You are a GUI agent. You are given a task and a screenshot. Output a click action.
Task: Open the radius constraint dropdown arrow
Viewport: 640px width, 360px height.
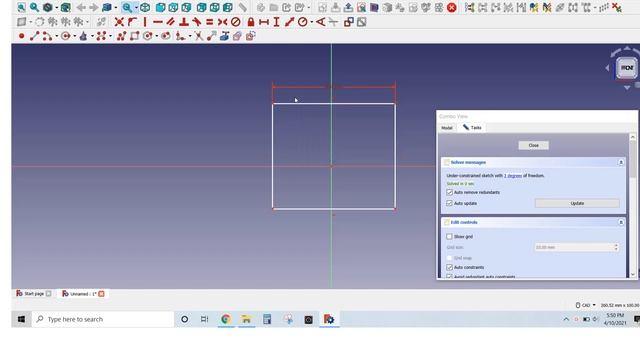tap(311, 22)
